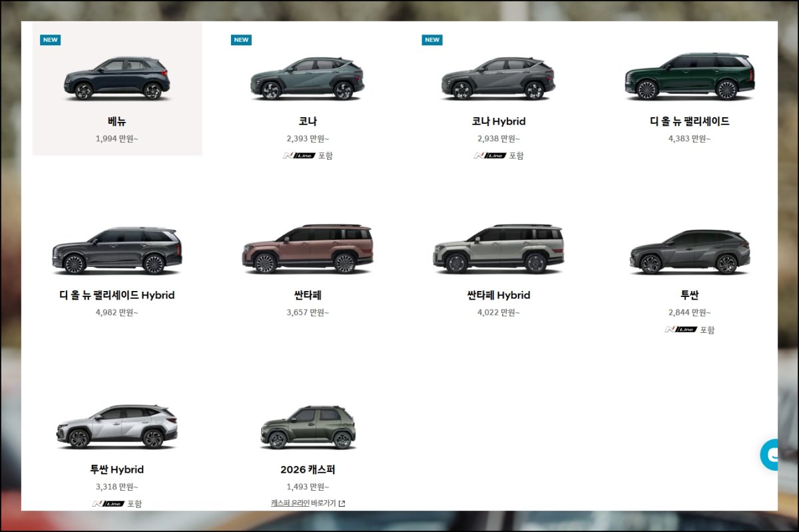Click the 1,493 만원~ price text

tap(308, 487)
